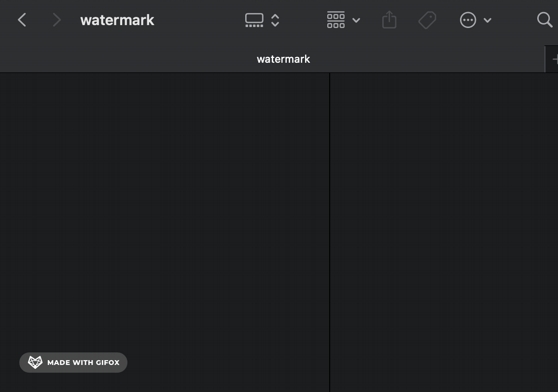Viewport: 558px width, 392px height.
Task: Click the Group items grid icon
Action: (x=335, y=20)
